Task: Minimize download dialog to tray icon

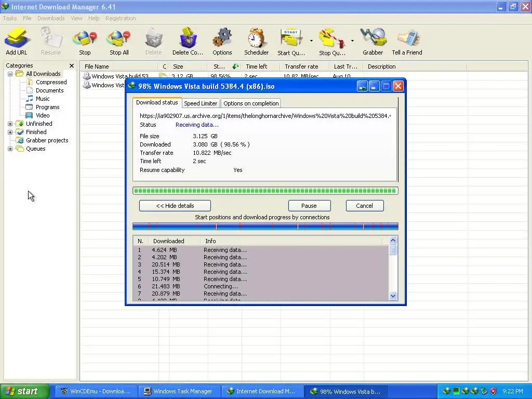Action: click(362, 87)
